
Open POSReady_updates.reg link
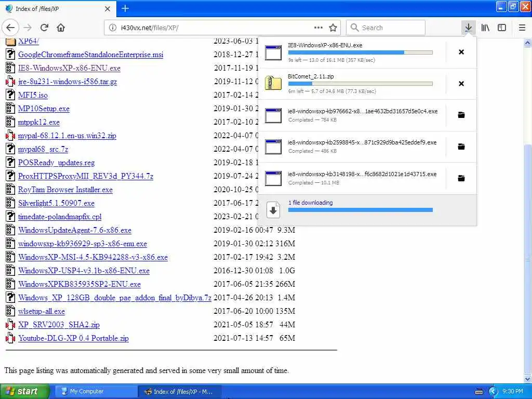pyautogui.click(x=56, y=163)
